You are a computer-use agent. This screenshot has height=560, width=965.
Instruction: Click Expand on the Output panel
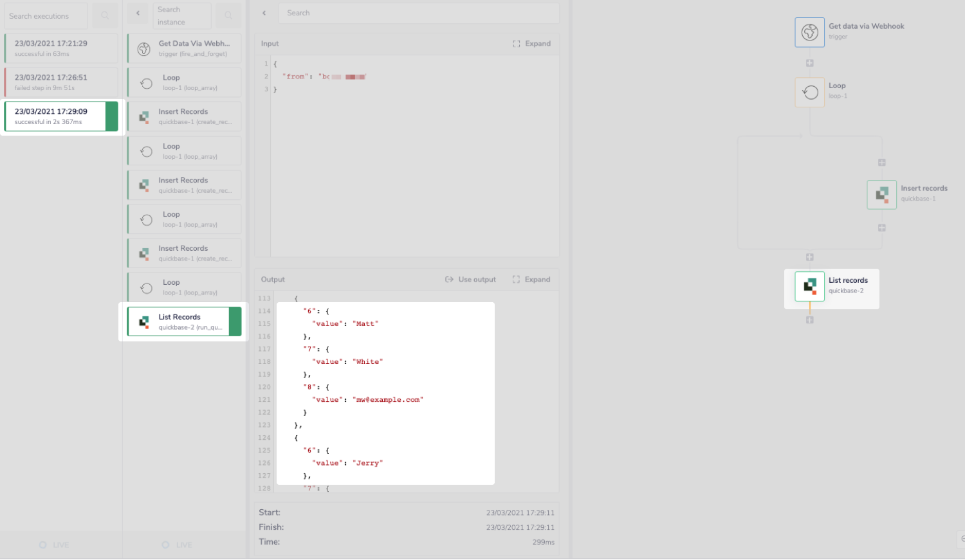click(x=532, y=279)
